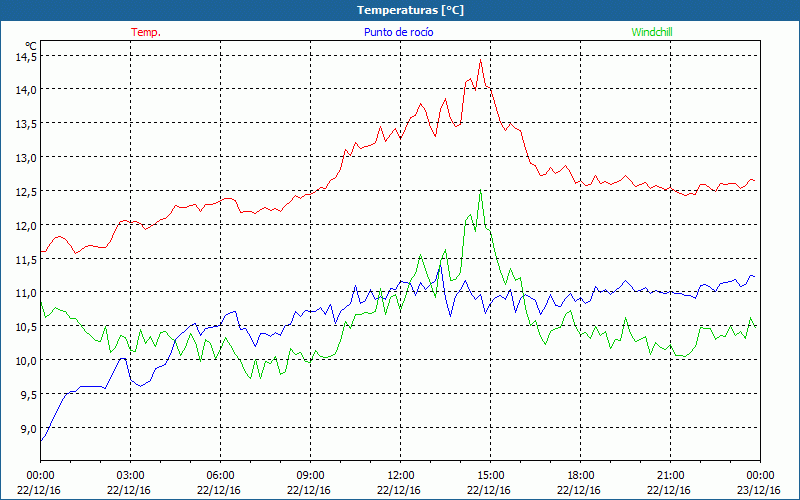
Task: Click the Temperaturas [°C] title bar
Action: 400,10
